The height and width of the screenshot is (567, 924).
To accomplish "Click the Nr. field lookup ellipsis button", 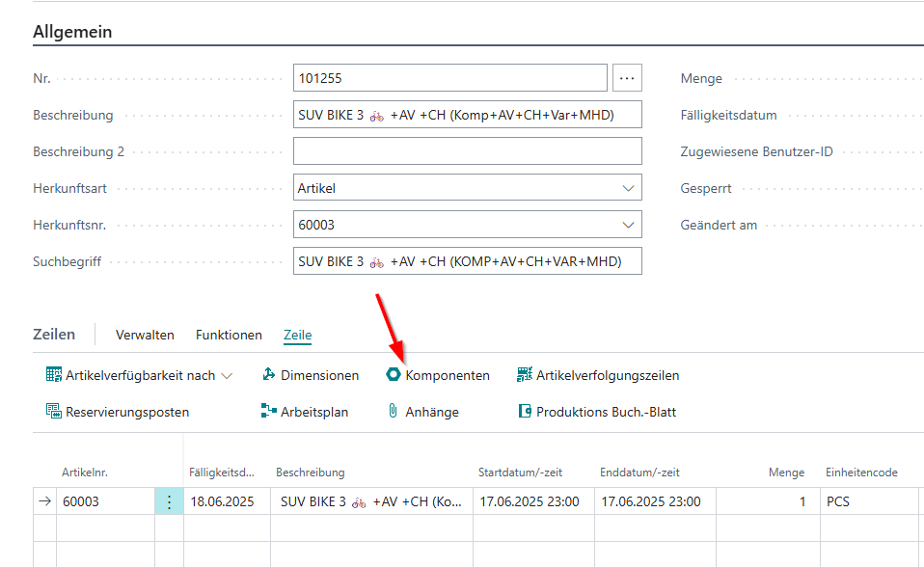I will [627, 78].
